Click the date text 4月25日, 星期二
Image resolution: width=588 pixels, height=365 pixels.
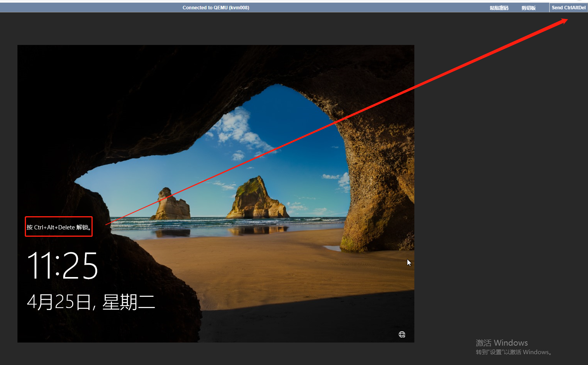[x=91, y=302]
